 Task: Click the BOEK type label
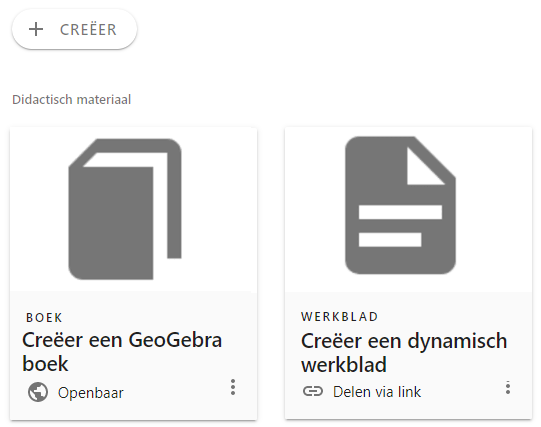coord(44,318)
